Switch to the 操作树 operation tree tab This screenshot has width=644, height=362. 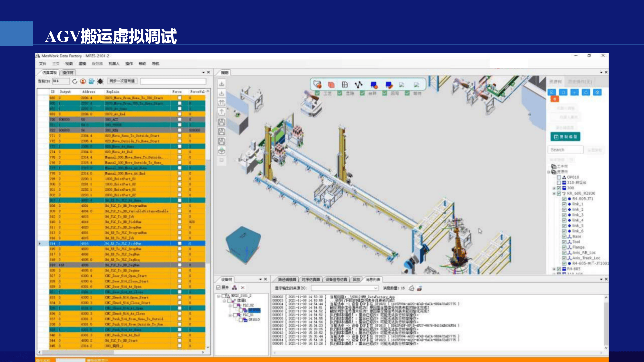tap(68, 72)
